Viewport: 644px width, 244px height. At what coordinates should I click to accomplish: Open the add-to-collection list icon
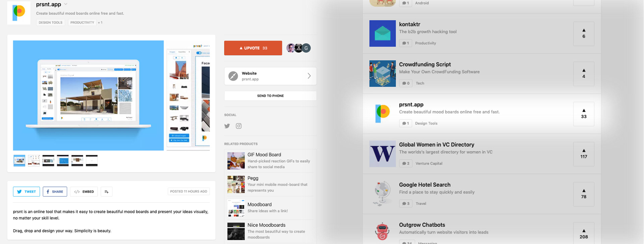coord(106,192)
